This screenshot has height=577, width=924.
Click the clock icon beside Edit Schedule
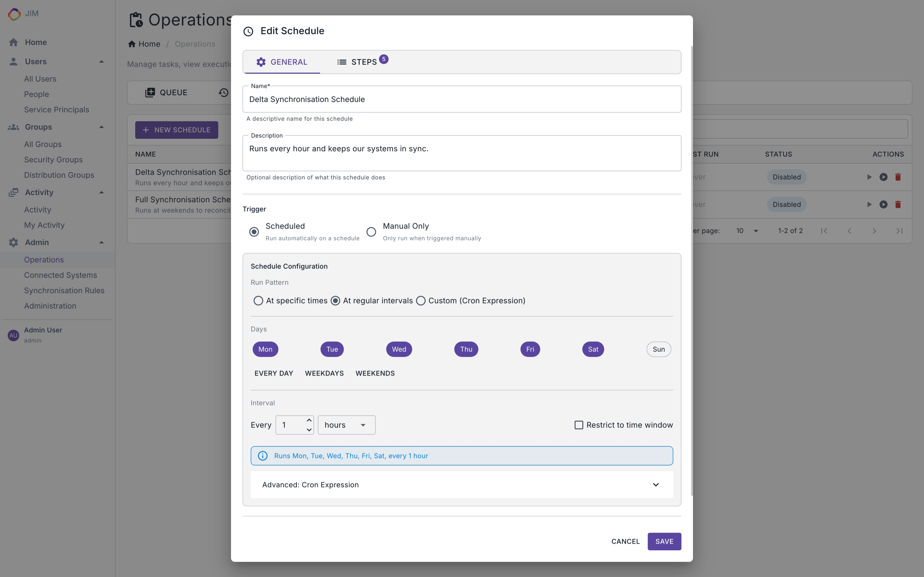point(248,31)
